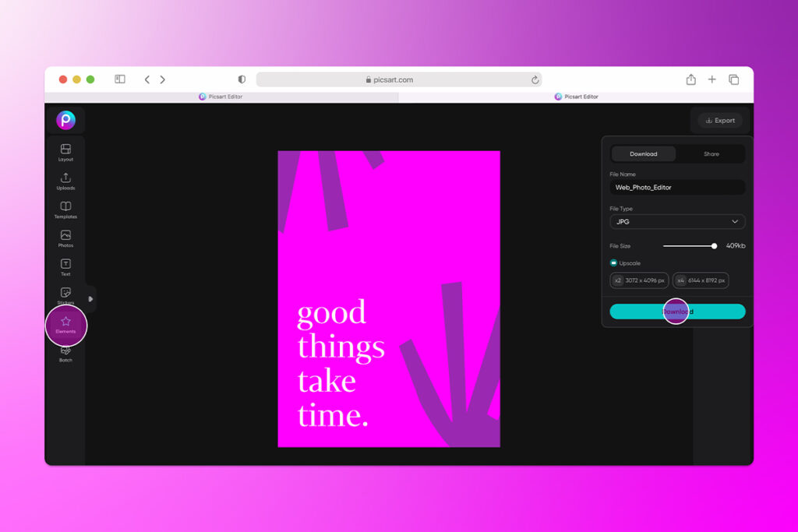Click the Export button
This screenshot has height=532, width=798.
[x=720, y=120]
